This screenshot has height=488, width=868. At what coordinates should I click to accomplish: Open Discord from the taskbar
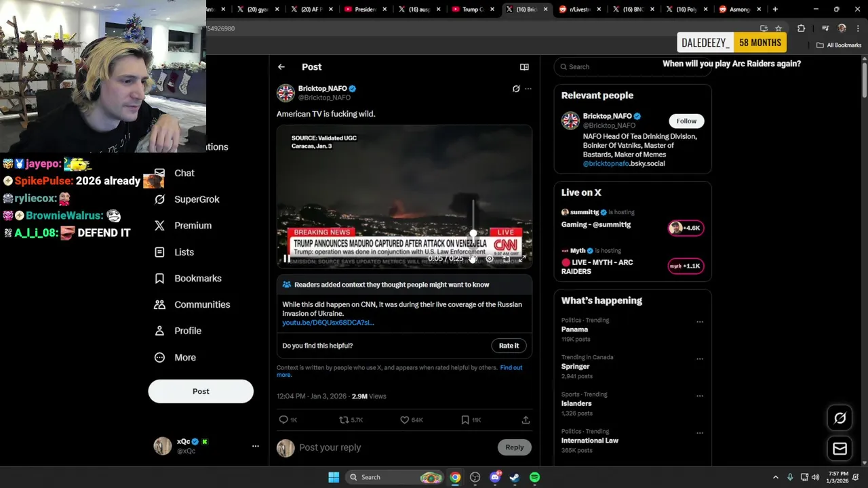point(495,477)
